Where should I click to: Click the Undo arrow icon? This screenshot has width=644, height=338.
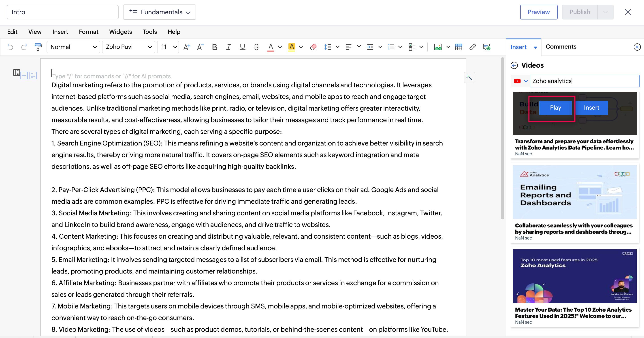tap(10, 47)
